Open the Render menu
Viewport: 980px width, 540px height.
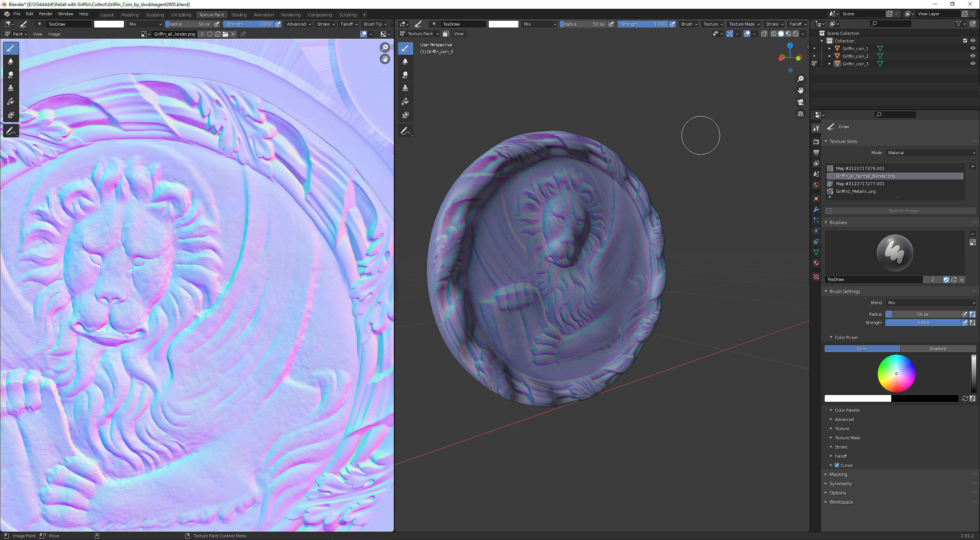coord(46,14)
